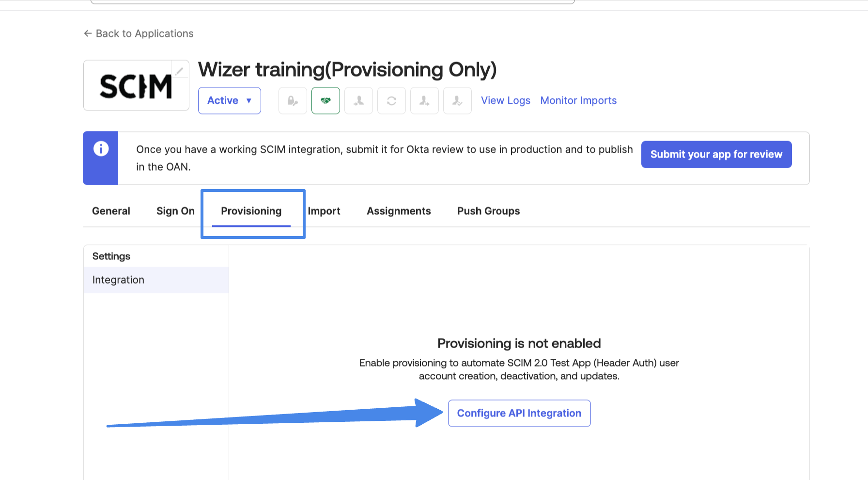Image resolution: width=868 pixels, height=480 pixels.
Task: Switch to the Sign On tab
Action: [x=175, y=211]
